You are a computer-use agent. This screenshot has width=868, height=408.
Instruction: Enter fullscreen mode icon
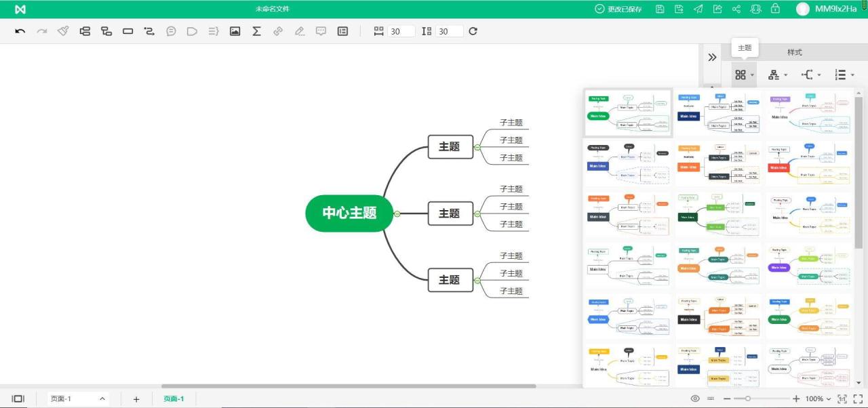click(x=858, y=399)
